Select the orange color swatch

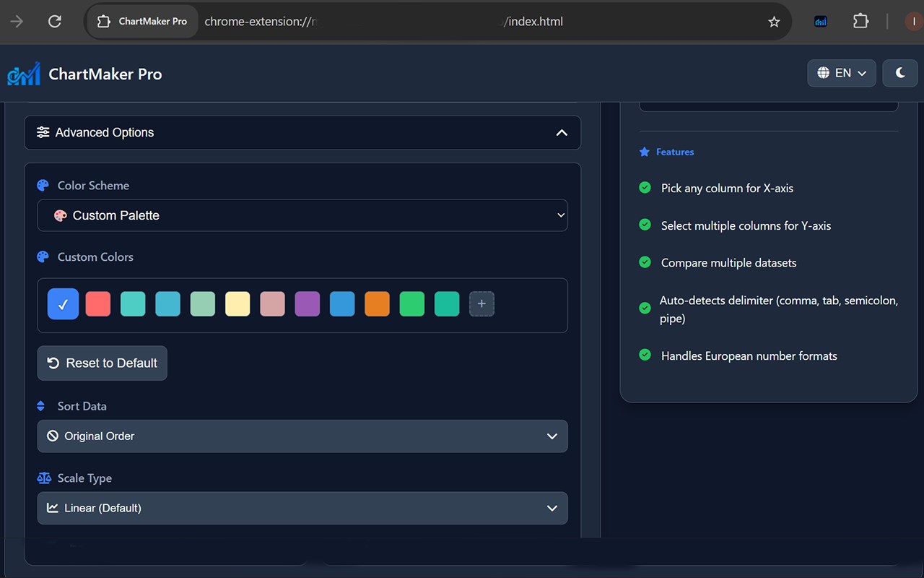tap(378, 304)
